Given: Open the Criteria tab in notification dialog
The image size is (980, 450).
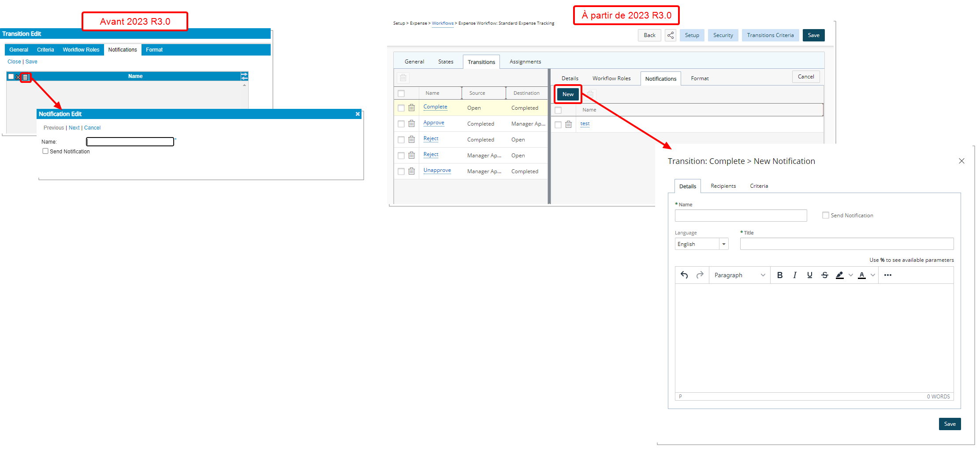Looking at the screenshot, I should pos(759,186).
